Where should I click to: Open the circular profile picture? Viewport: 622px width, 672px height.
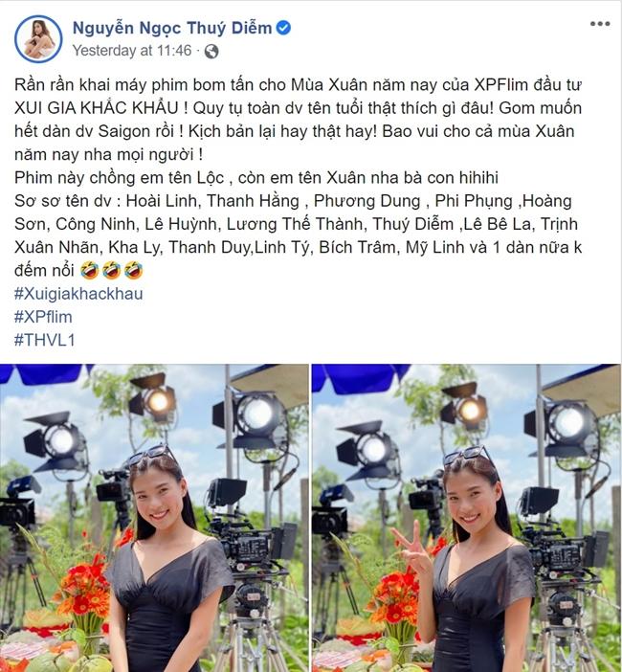[38, 39]
